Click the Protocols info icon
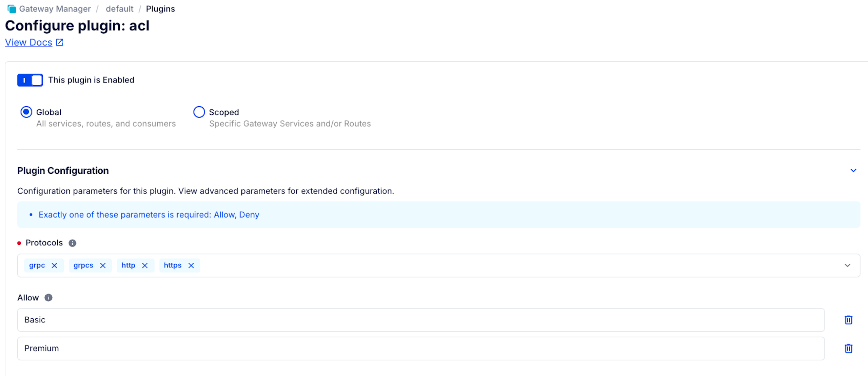 tap(72, 243)
